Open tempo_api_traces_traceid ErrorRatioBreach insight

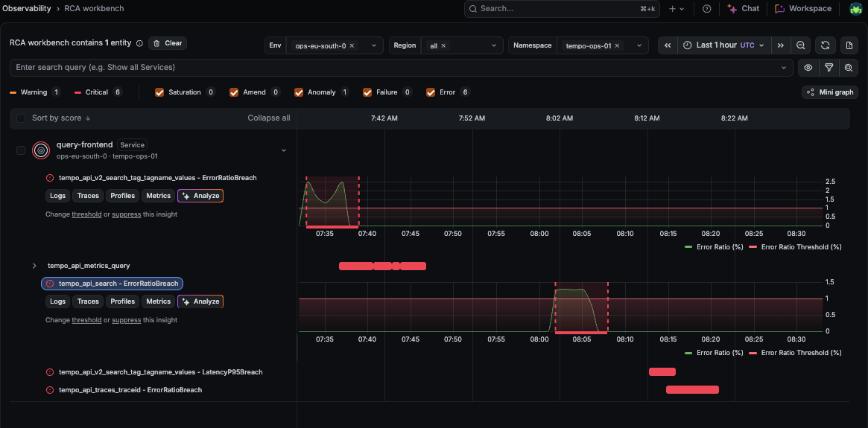[130, 390]
